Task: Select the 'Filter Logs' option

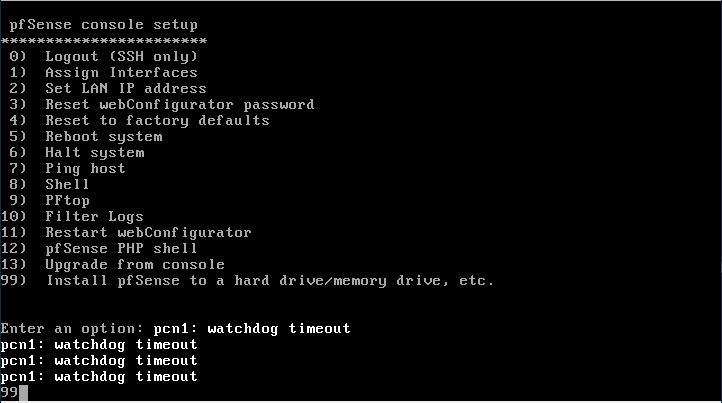Action: [x=72, y=216]
